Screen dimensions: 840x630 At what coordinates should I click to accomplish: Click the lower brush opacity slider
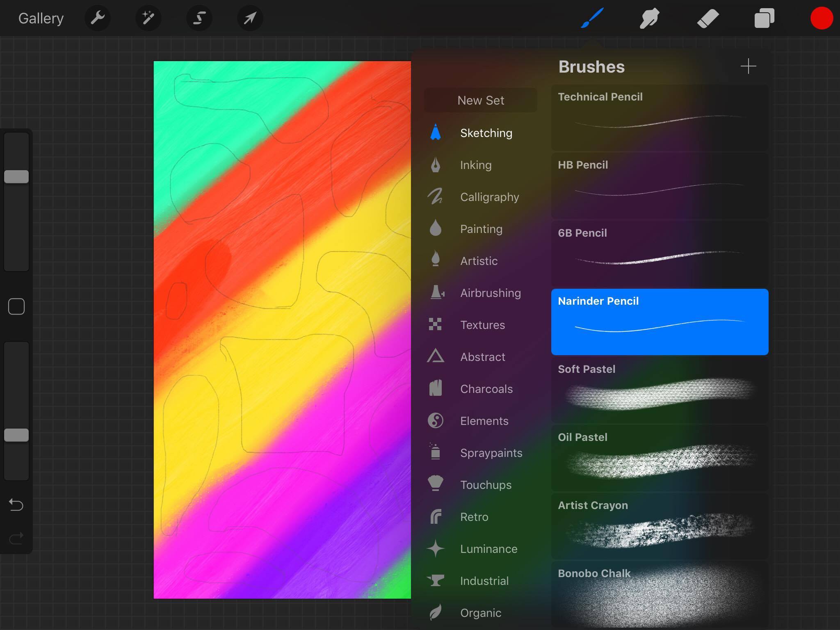pyautogui.click(x=16, y=411)
